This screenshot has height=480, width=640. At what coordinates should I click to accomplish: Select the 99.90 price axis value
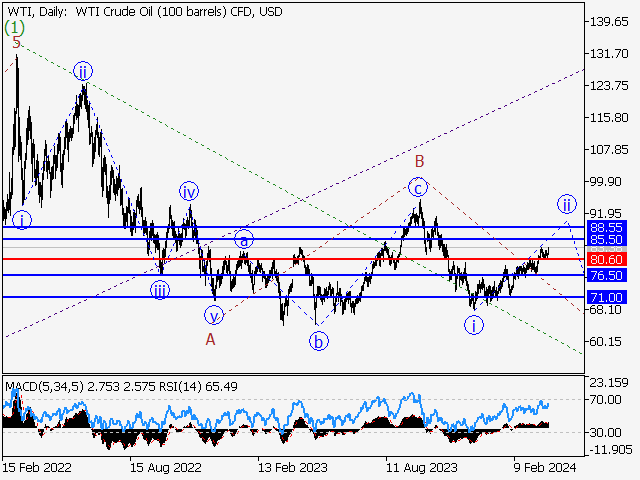606,182
